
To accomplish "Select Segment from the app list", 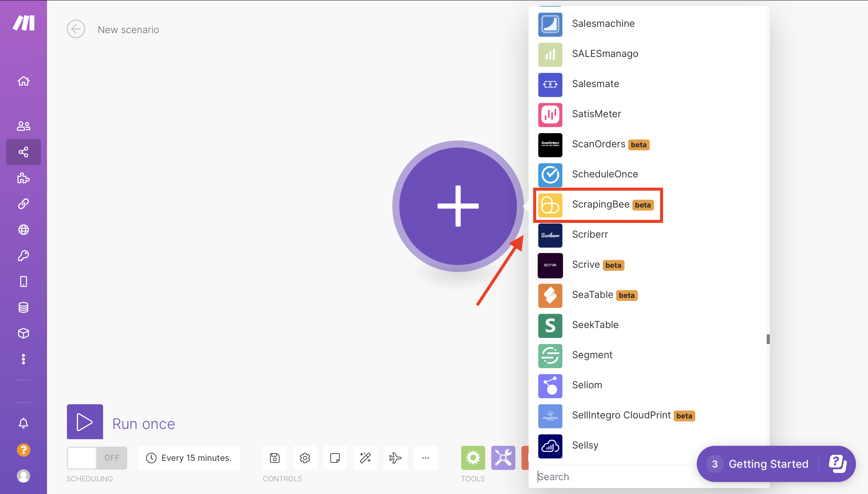I will click(592, 355).
